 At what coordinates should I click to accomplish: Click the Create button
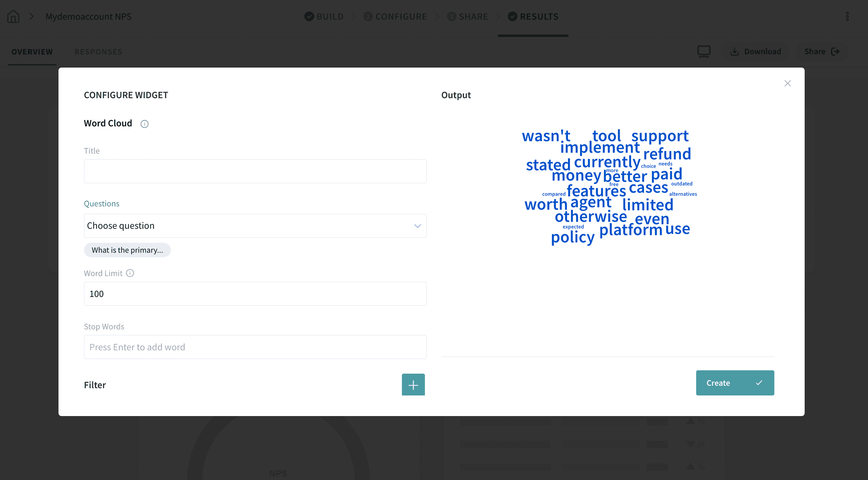(x=735, y=383)
